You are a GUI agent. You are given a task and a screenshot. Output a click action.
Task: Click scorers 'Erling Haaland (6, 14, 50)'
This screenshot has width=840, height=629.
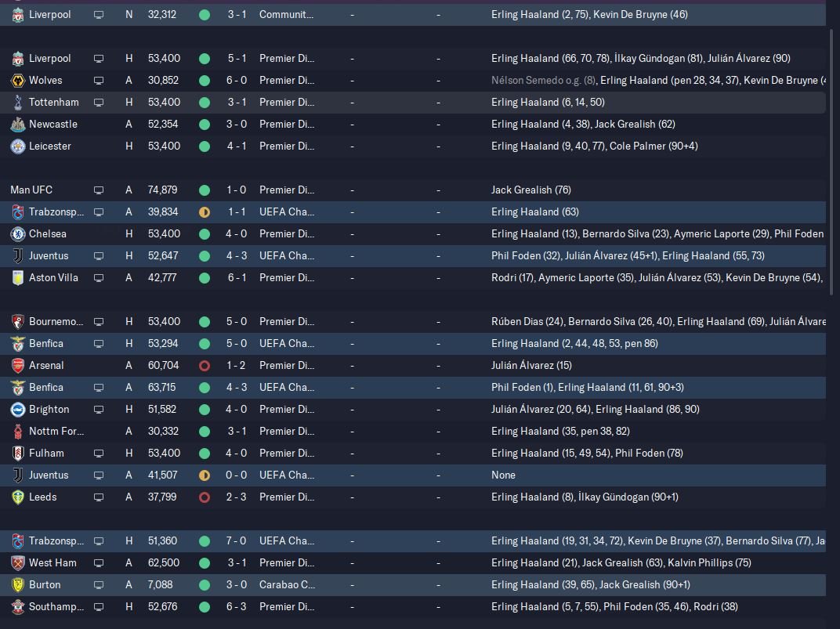[548, 103]
